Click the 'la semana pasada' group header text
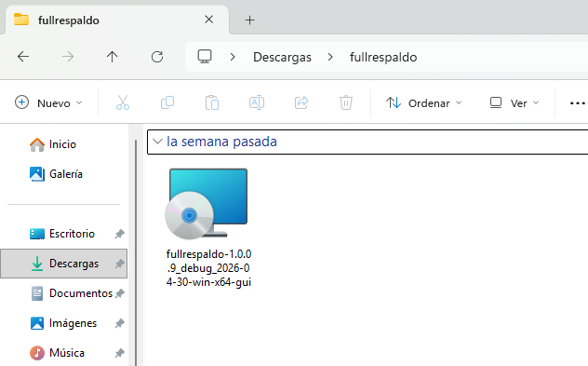The image size is (588, 366). [x=221, y=142]
